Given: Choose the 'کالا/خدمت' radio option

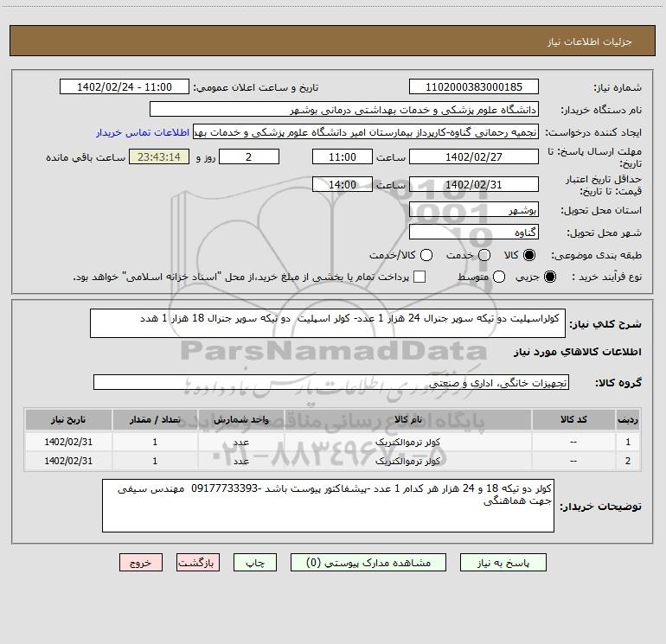Looking at the screenshot, I should click(x=425, y=256).
